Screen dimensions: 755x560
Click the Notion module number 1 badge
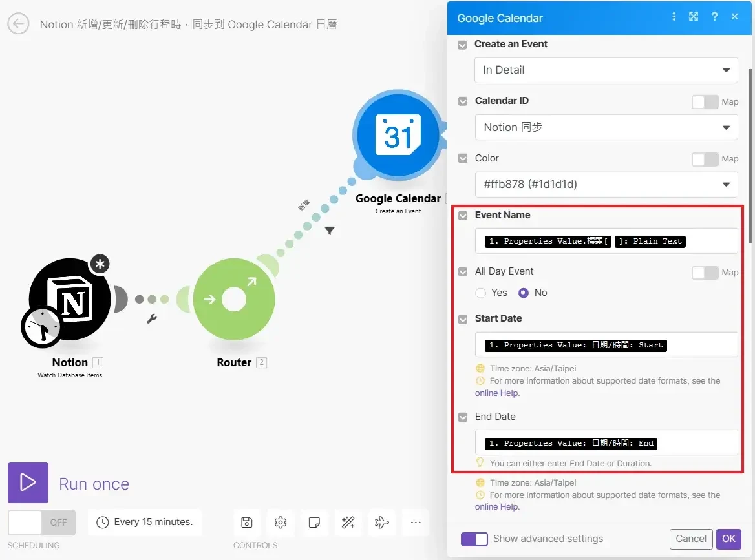pyautogui.click(x=98, y=362)
